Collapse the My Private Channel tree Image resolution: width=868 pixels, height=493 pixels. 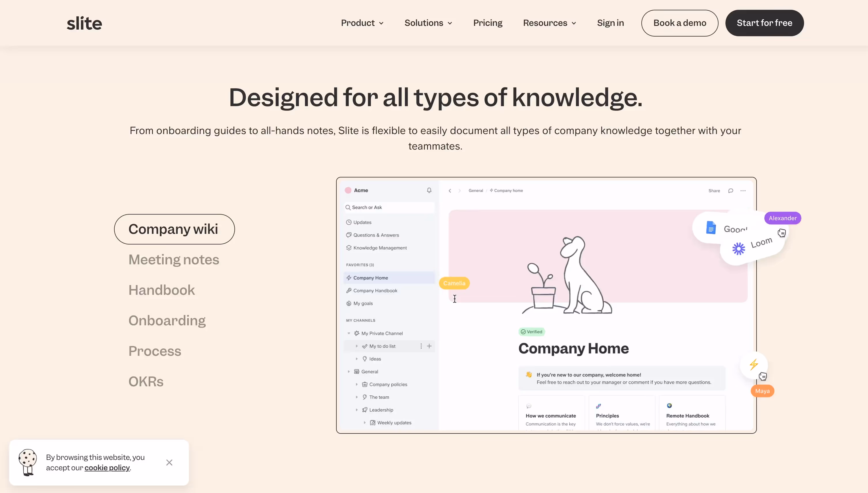349,333
